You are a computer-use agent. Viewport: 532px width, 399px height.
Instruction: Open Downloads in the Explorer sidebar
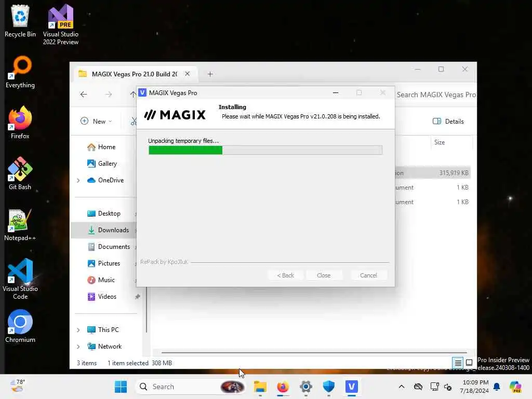click(x=108, y=230)
